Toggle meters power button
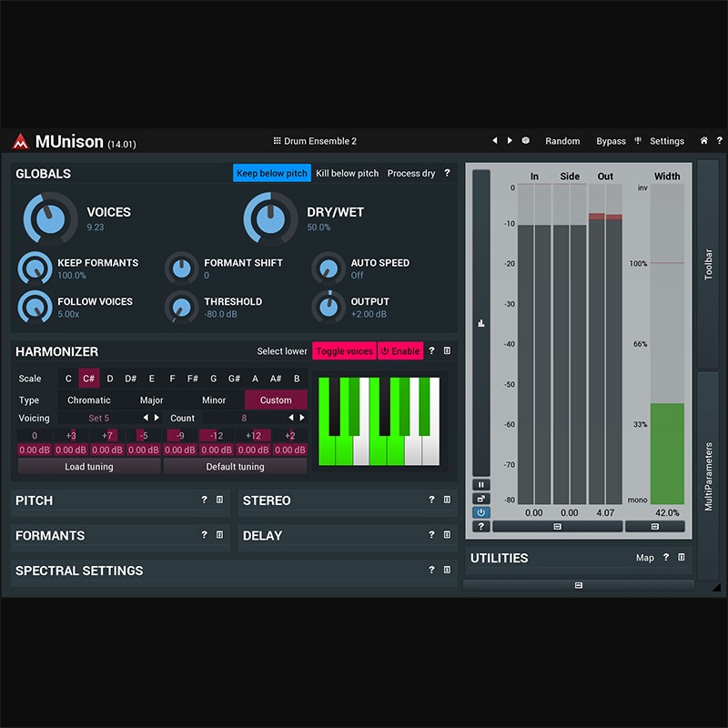The image size is (728, 728). pos(481,512)
